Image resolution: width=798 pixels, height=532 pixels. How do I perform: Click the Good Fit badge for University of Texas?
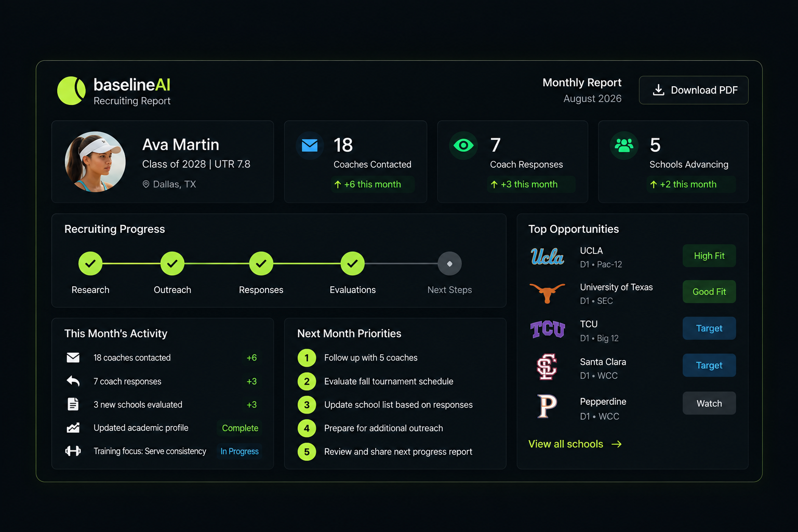(x=709, y=291)
